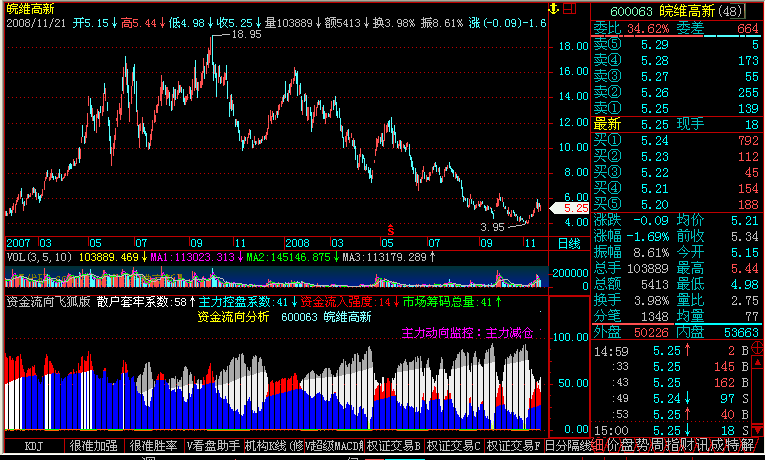Click the VOL(3,5,10) indicator label
The image size is (765, 460).
[39, 257]
